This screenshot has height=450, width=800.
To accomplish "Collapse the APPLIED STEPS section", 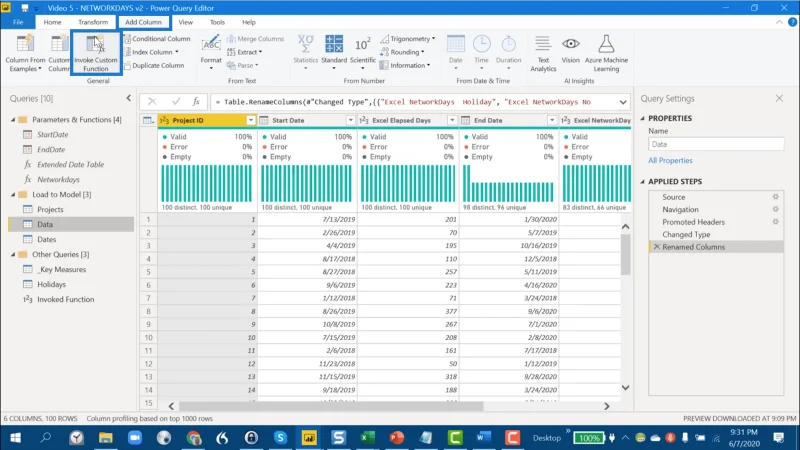I will (x=642, y=182).
